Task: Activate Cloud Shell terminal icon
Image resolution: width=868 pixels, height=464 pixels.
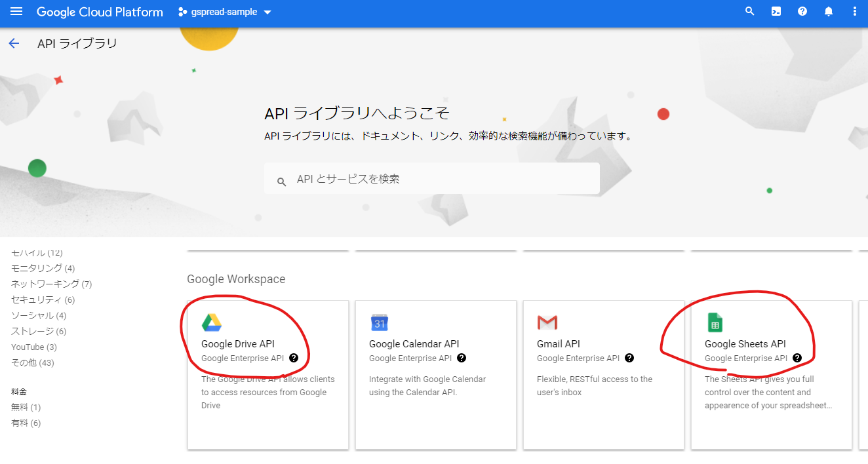Action: coord(776,12)
